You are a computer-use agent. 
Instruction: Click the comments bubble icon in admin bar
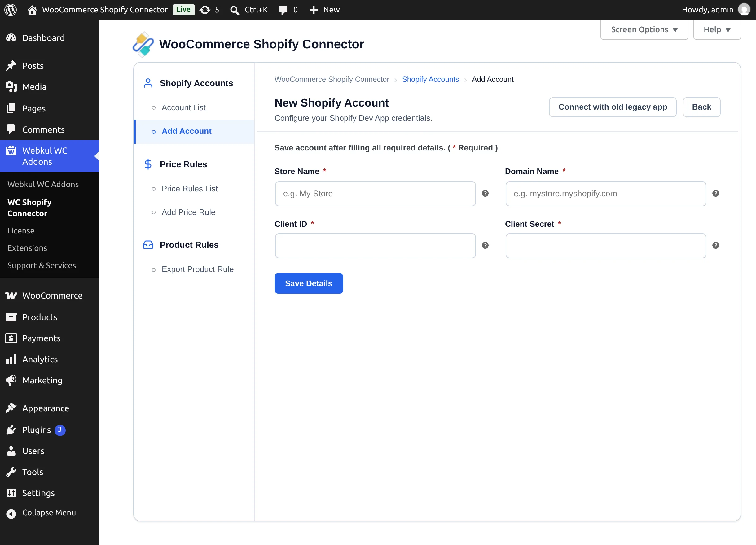pyautogui.click(x=283, y=10)
